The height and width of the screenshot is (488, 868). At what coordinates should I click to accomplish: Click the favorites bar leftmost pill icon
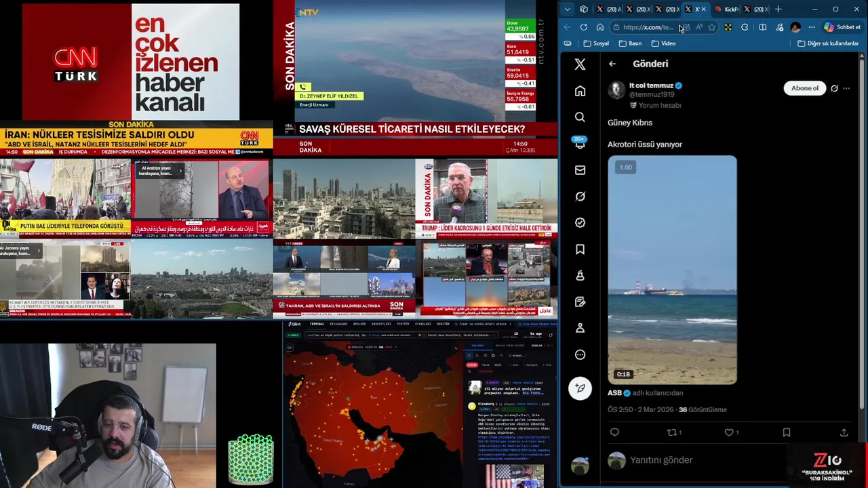(x=568, y=43)
